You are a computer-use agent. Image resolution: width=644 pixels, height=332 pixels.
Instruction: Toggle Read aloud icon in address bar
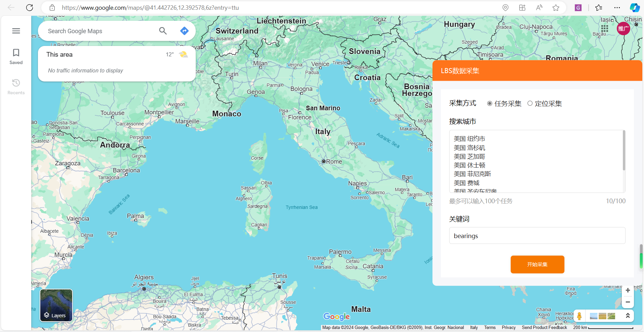pos(539,8)
